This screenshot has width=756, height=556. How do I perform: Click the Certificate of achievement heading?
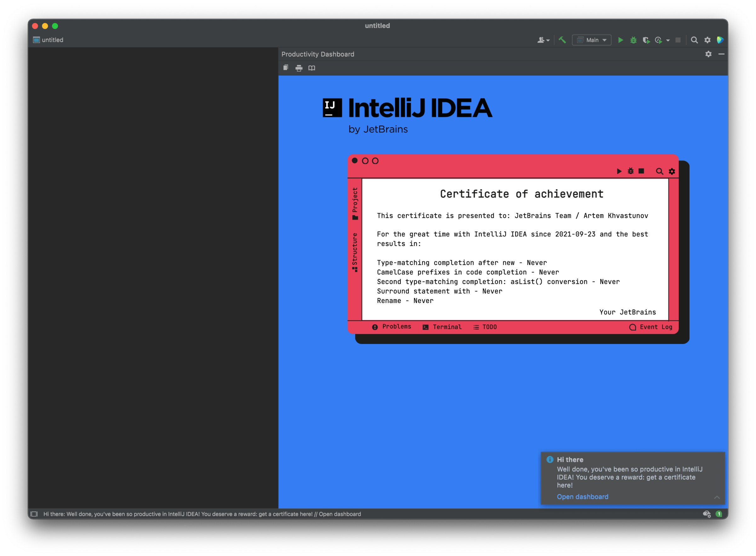click(x=522, y=194)
